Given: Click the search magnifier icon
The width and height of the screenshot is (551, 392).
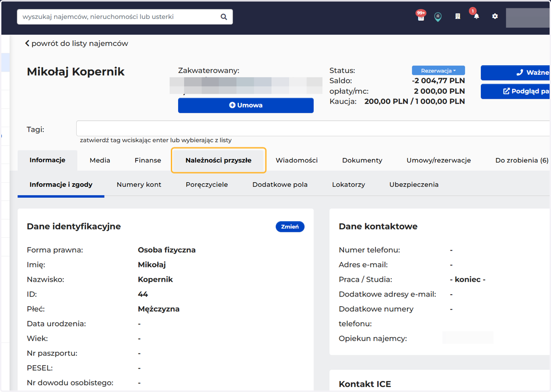Looking at the screenshot, I should pyautogui.click(x=224, y=17).
